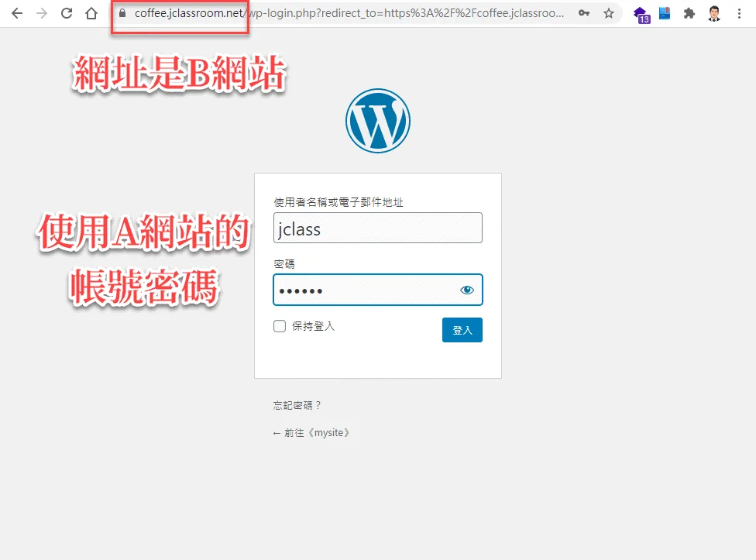This screenshot has height=560, width=756.
Task: Open the Extensions puzzle piece menu
Action: pos(689,13)
